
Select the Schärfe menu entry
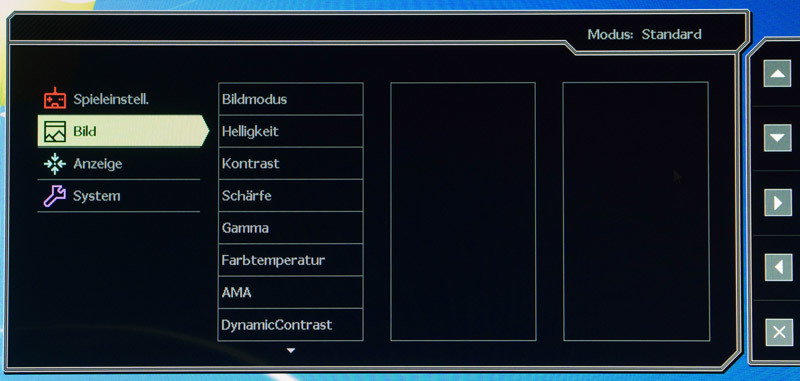(290, 195)
